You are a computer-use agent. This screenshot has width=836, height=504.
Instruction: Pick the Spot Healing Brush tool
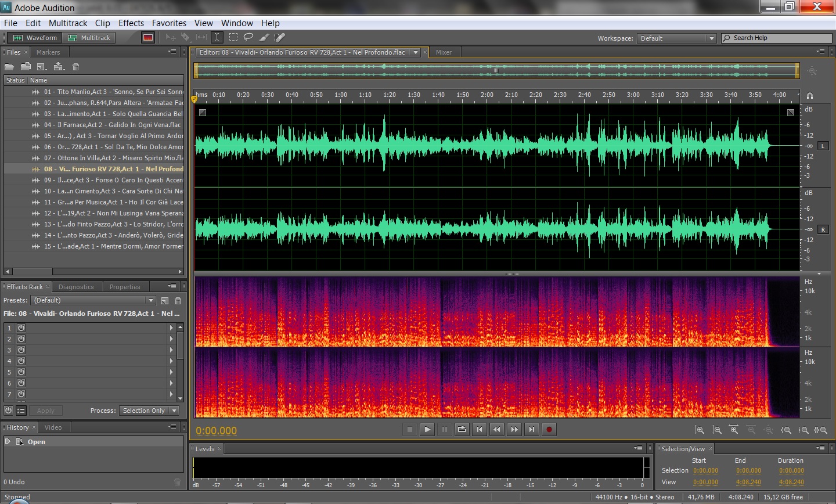pyautogui.click(x=279, y=38)
